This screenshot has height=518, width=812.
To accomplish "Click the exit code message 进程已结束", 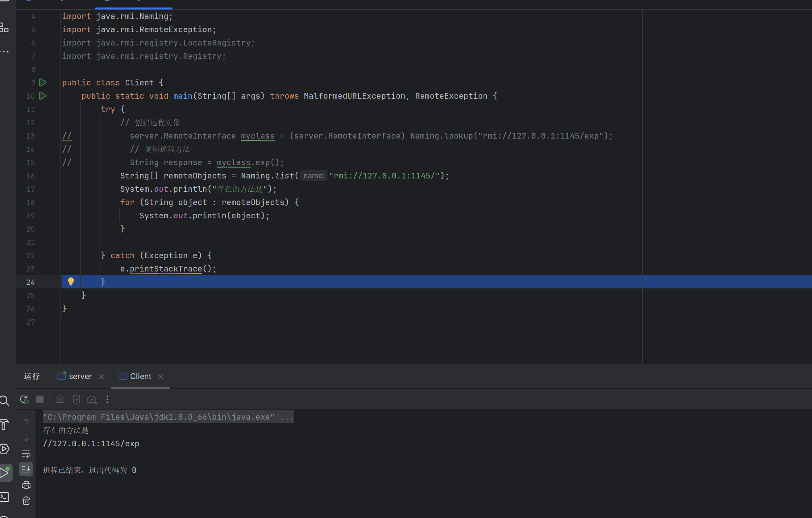I will (x=89, y=470).
